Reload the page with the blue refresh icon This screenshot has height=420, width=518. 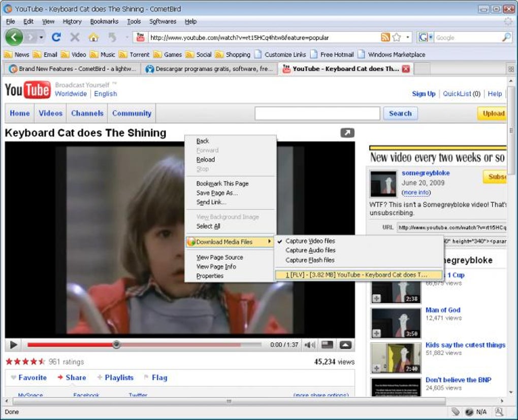pos(56,37)
